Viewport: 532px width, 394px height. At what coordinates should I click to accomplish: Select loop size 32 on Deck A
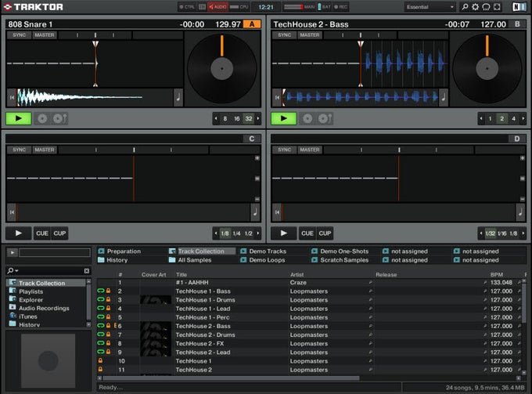tap(249, 118)
